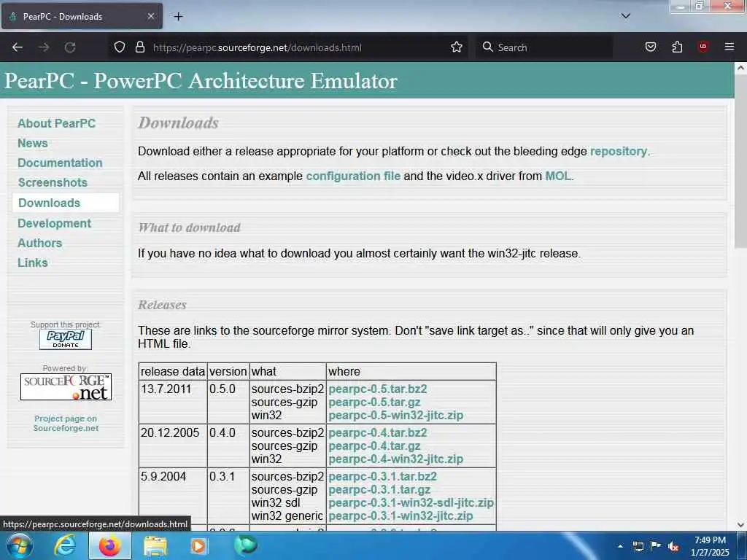The image size is (747, 560).
Task: Select the Downloads sidebar item
Action: pos(66,203)
